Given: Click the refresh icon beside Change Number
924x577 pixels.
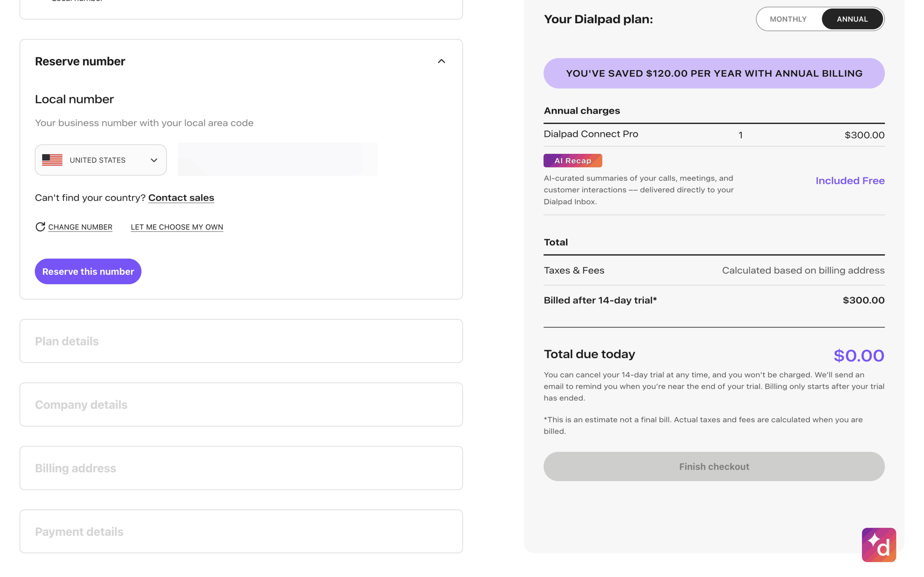Looking at the screenshot, I should [40, 227].
